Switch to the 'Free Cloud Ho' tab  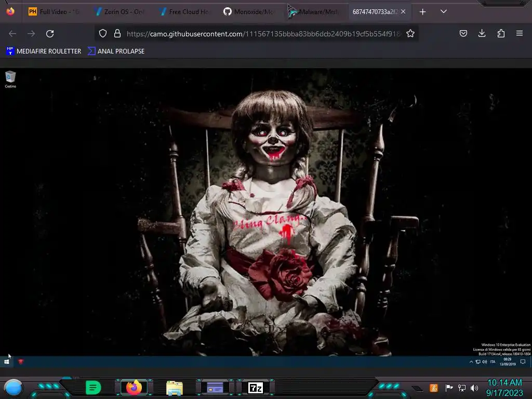coord(185,12)
